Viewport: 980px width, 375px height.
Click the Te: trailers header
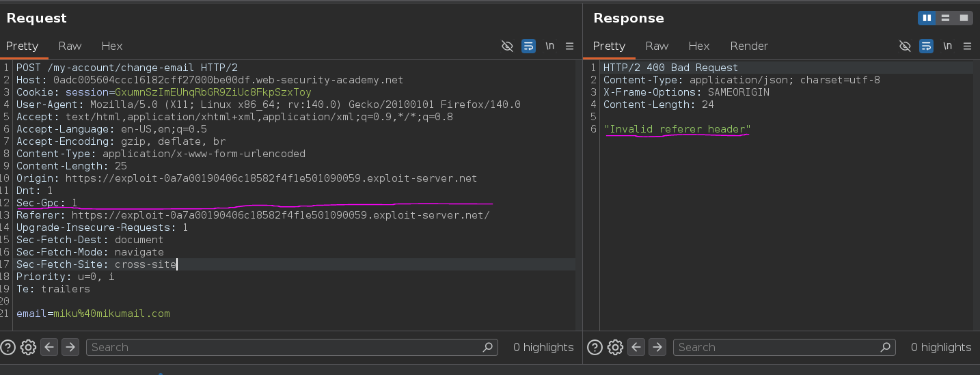53,289
